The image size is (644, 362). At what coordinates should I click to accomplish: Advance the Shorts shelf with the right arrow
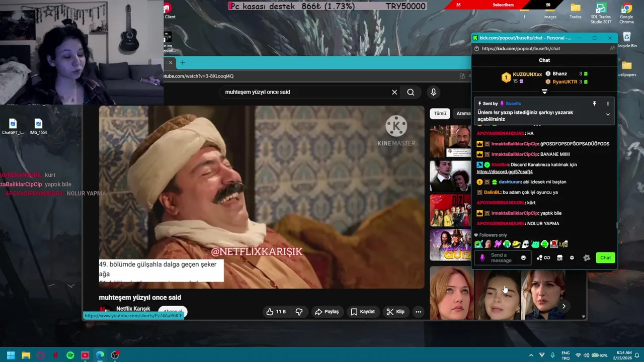(564, 306)
